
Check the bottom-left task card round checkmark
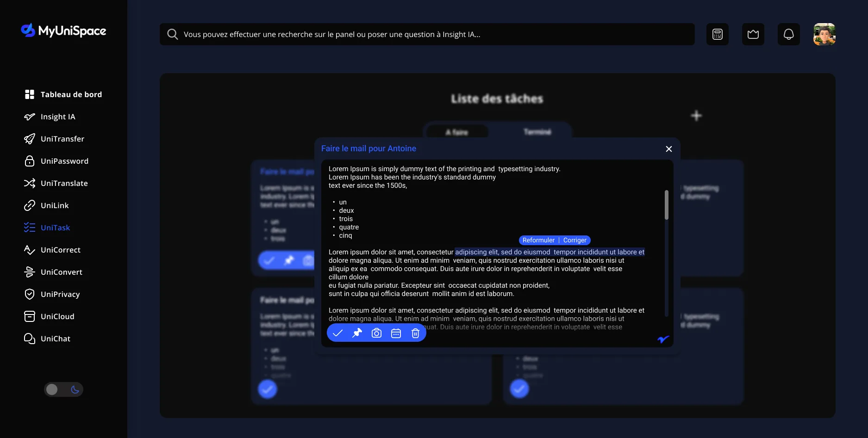[268, 389]
